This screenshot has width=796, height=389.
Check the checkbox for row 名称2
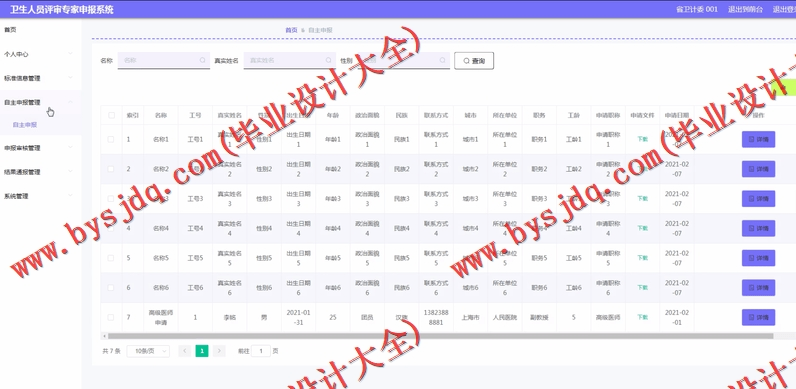click(111, 169)
